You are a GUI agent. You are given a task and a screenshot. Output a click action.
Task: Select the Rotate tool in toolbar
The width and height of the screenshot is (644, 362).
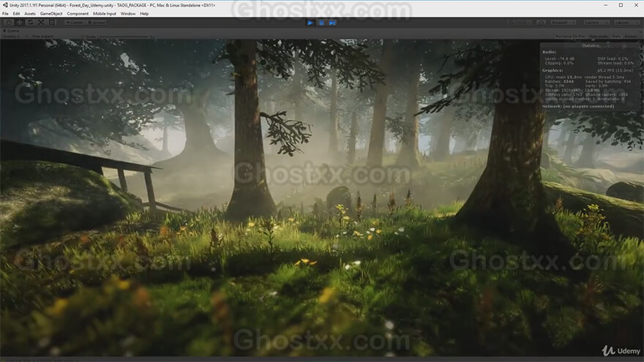(x=30, y=22)
